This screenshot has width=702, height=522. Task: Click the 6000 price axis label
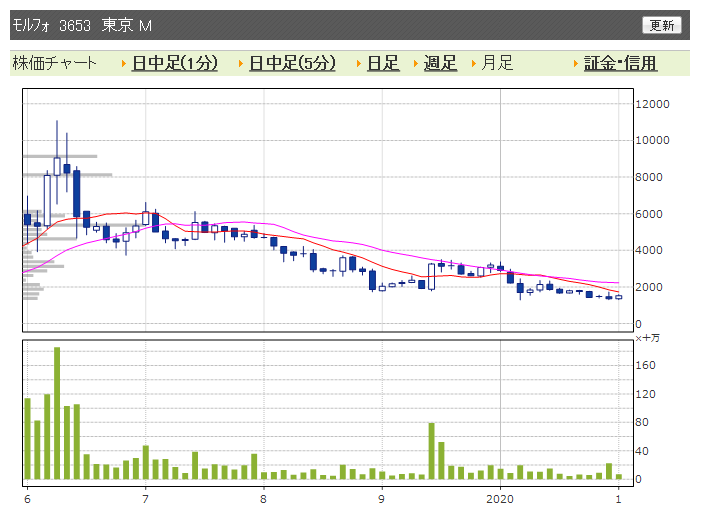(649, 214)
